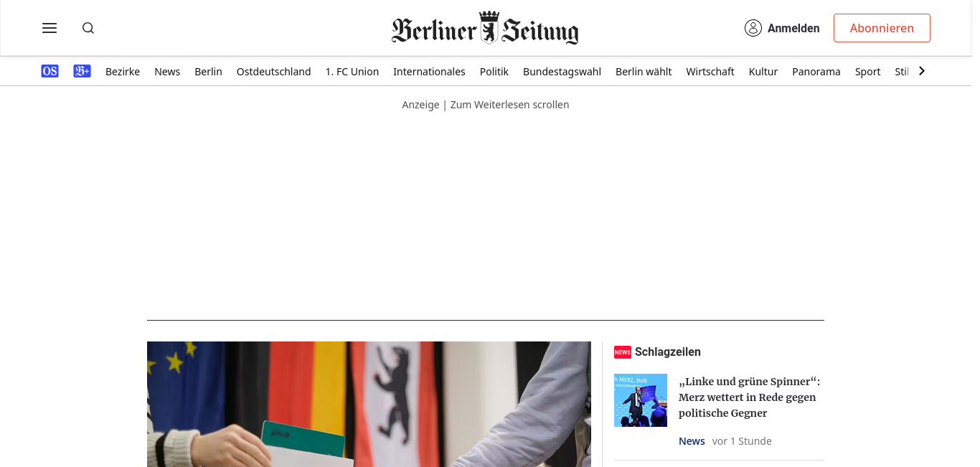Image resolution: width=980 pixels, height=467 pixels.
Task: Open the Merz speech thumbnail image
Action: tap(641, 400)
